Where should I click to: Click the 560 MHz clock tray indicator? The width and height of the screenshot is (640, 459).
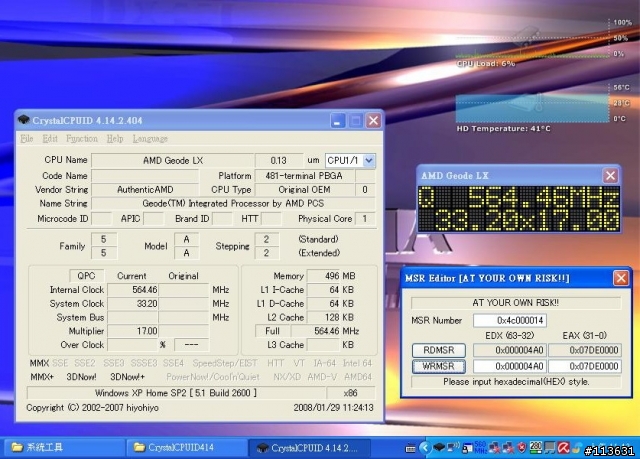point(480,448)
